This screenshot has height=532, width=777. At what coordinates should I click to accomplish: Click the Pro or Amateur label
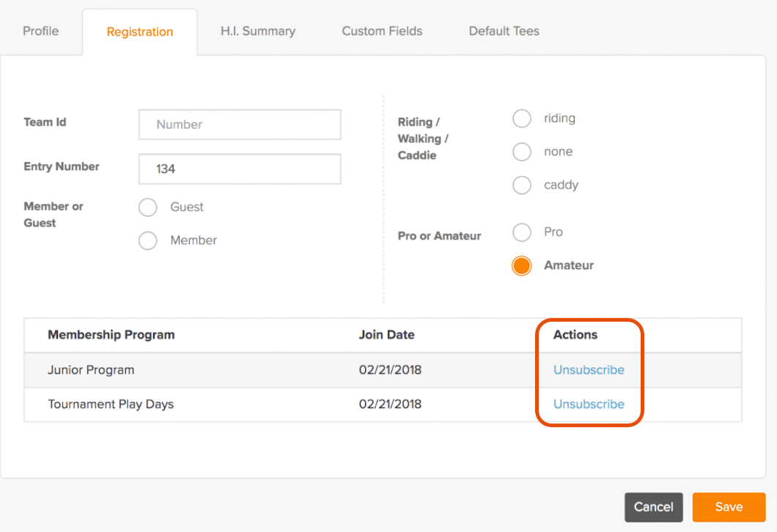point(440,236)
